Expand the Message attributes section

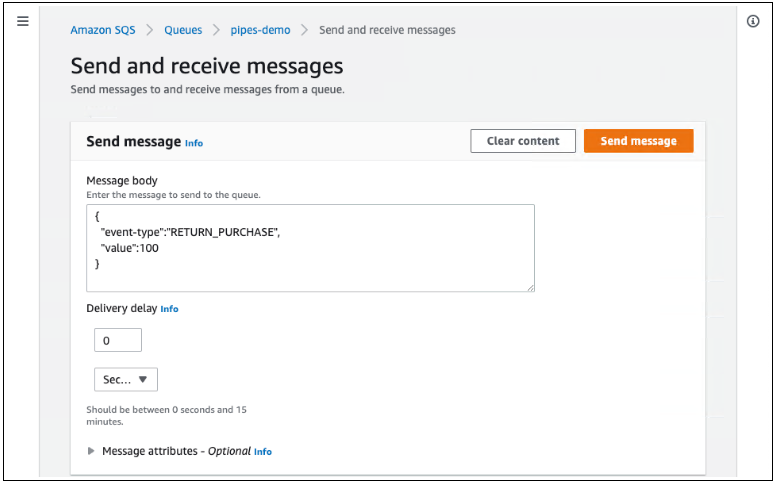pos(92,451)
